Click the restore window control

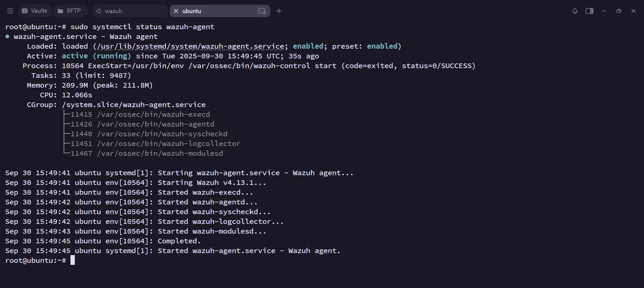coord(619,11)
